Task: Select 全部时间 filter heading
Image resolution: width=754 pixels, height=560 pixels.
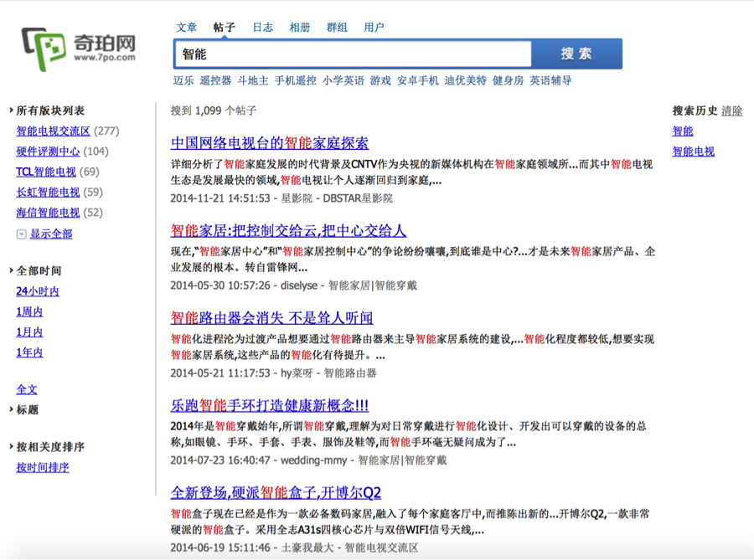Action: click(39, 271)
